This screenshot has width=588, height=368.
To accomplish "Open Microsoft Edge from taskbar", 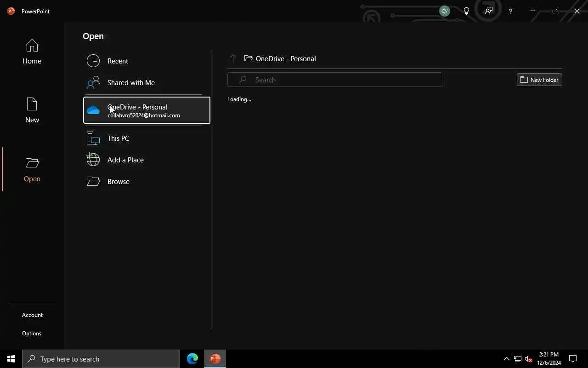I will pyautogui.click(x=192, y=359).
